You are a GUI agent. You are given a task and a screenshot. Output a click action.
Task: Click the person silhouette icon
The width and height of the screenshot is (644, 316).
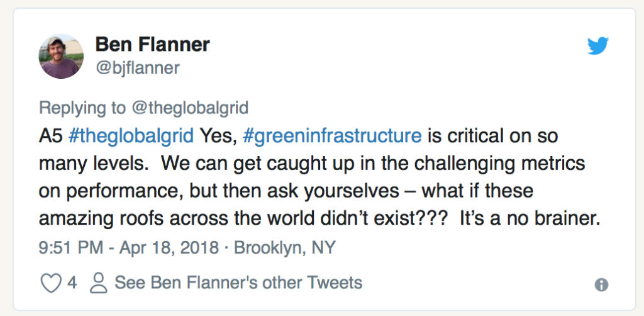pos(98,283)
